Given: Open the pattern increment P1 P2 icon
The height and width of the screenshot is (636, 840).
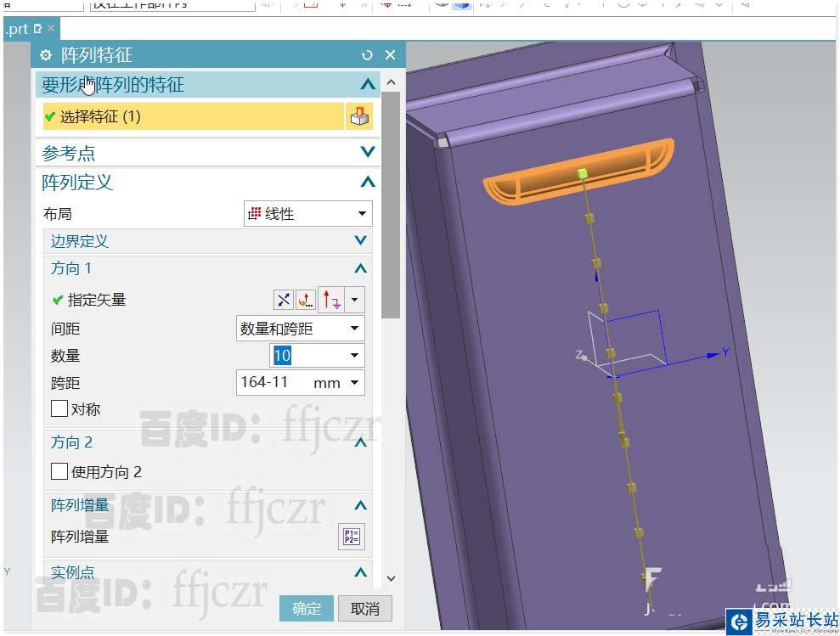Looking at the screenshot, I should coord(352,537).
